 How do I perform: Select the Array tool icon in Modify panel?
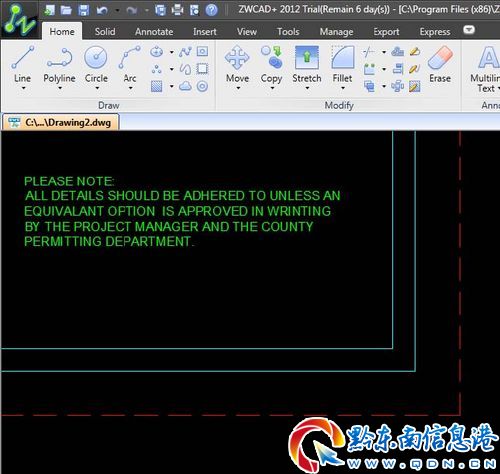(369, 69)
